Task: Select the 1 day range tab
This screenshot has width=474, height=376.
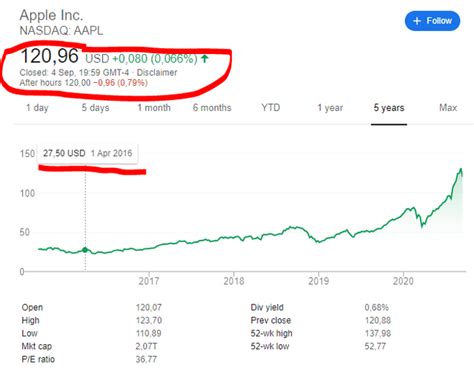Action: click(x=37, y=108)
